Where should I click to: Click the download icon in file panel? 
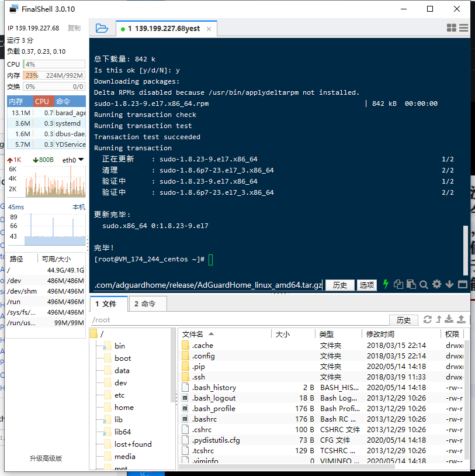[449, 319]
